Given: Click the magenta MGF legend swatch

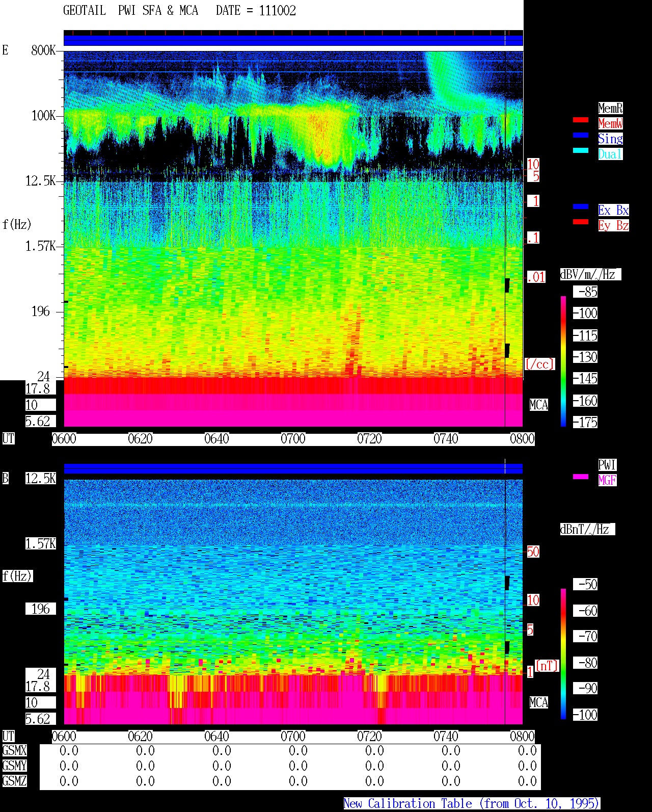Looking at the screenshot, I should click(581, 477).
